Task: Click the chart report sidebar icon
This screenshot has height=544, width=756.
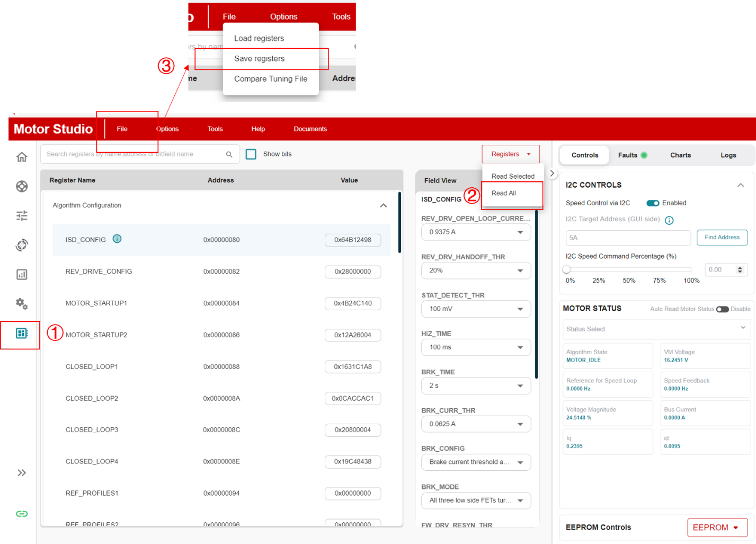Action: click(22, 274)
